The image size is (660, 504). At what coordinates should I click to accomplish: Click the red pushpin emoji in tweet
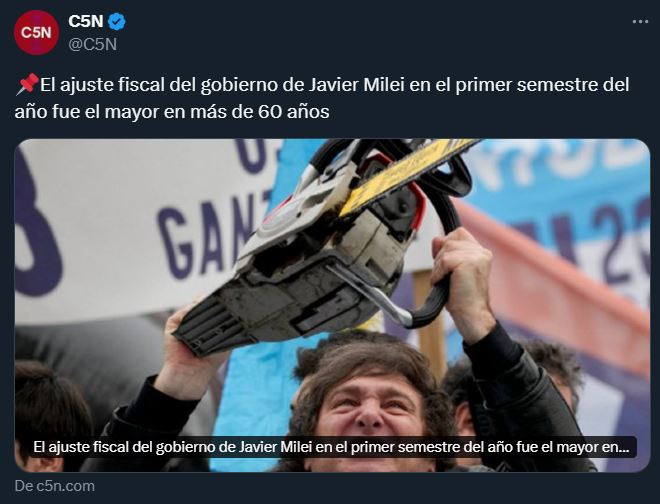pyautogui.click(x=27, y=84)
